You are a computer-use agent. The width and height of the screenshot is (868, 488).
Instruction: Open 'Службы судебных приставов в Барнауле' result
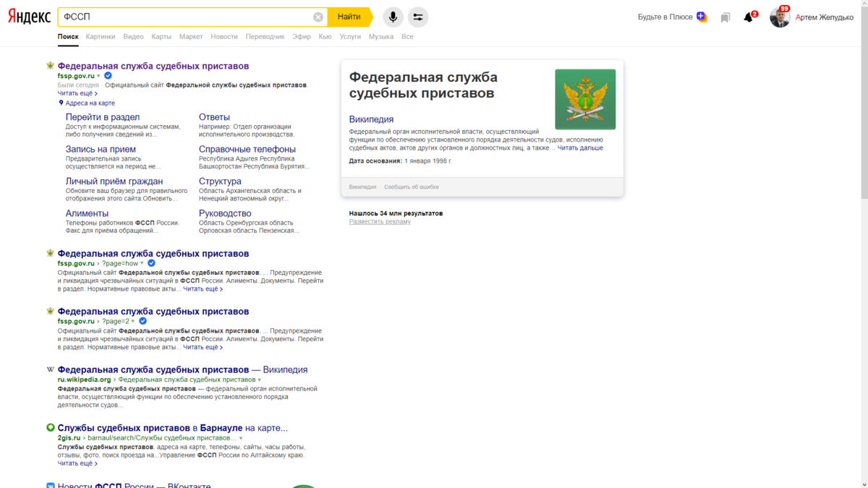pos(172,428)
